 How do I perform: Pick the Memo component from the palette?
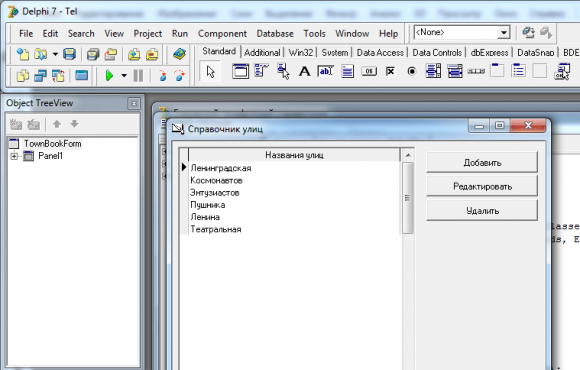[347, 71]
